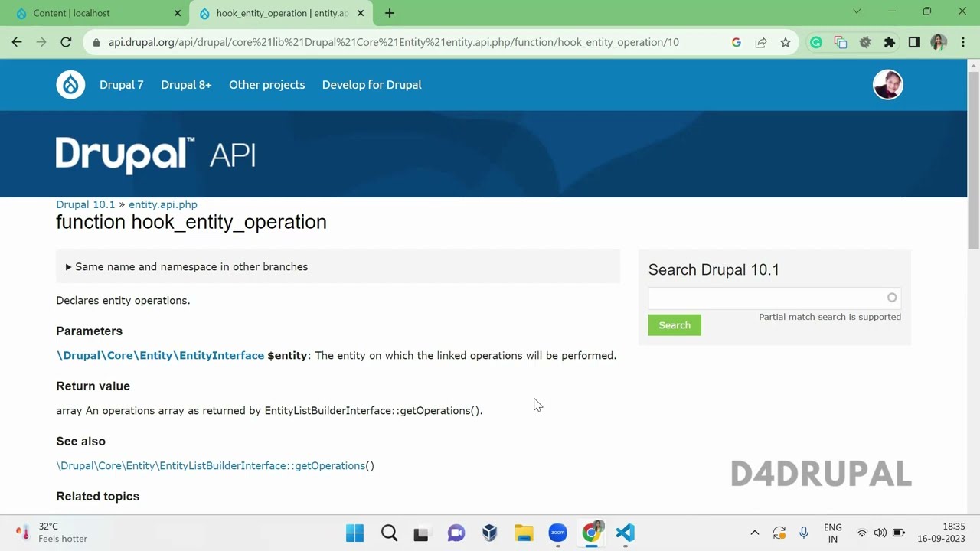Screen dimensions: 980x551
Task: Open a new browser tab
Action: coord(390,13)
